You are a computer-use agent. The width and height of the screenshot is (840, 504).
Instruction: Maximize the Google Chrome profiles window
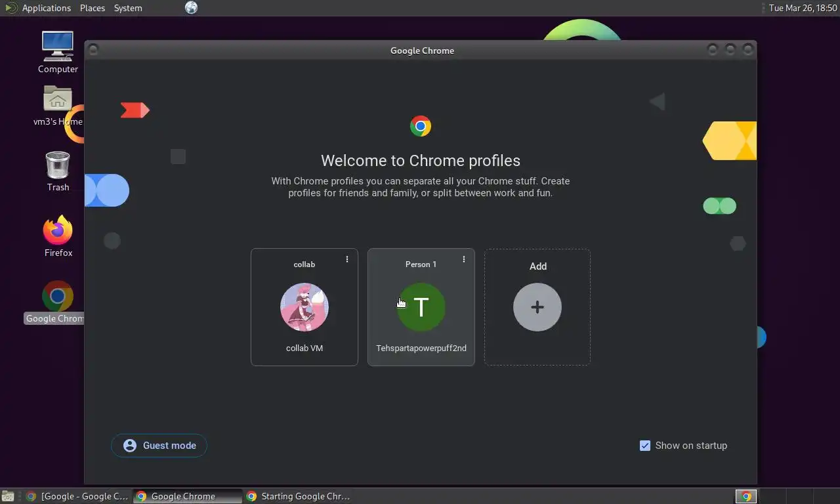point(730,49)
